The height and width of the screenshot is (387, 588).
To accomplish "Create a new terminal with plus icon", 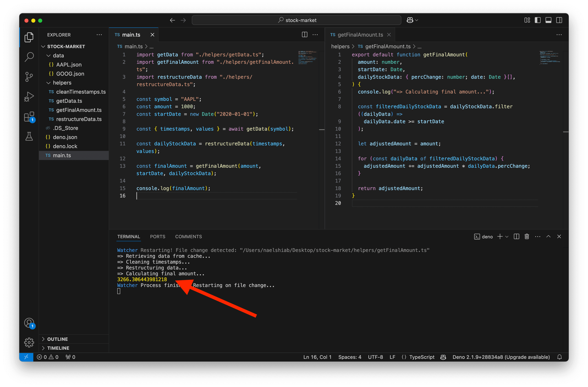I will pos(500,237).
